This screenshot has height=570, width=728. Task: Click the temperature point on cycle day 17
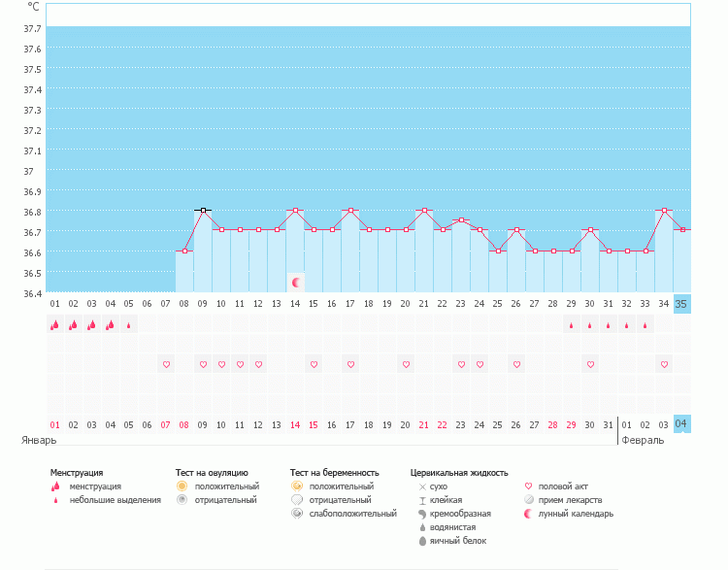pyautogui.click(x=350, y=210)
